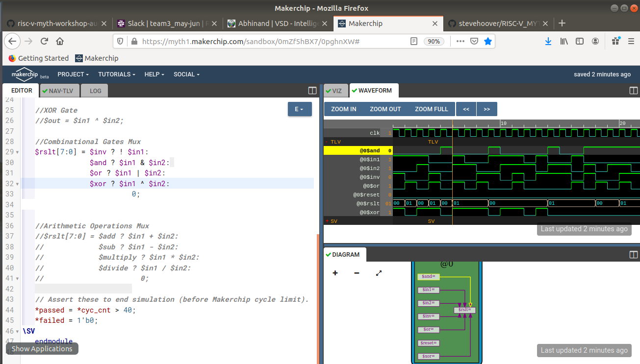Open page actions three-dot menu
The image size is (640, 364).
(x=460, y=42)
